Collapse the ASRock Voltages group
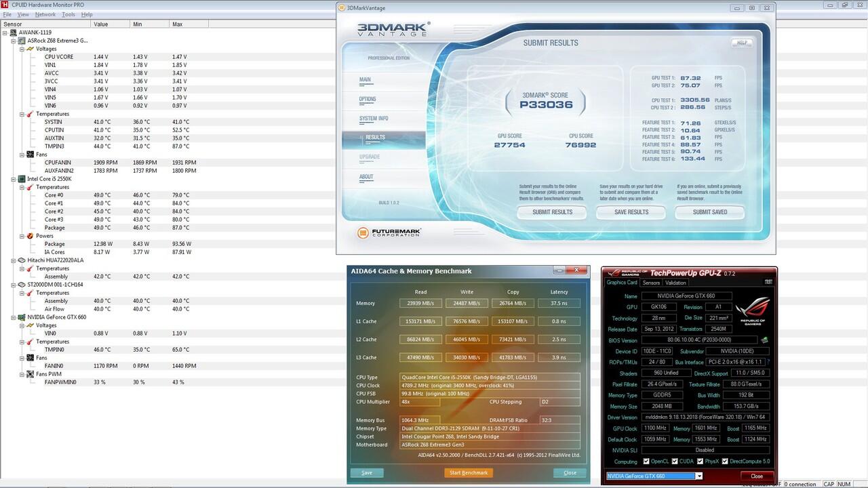868x488 pixels. [x=22, y=49]
